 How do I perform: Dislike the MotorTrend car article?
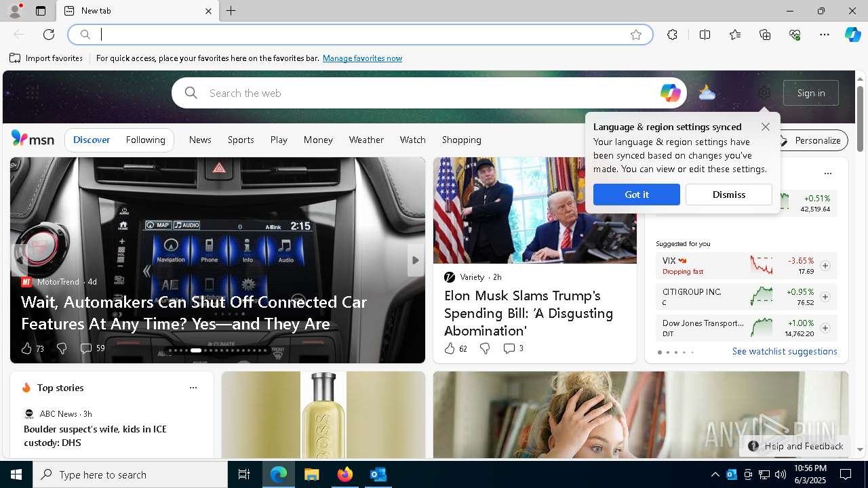(x=62, y=348)
